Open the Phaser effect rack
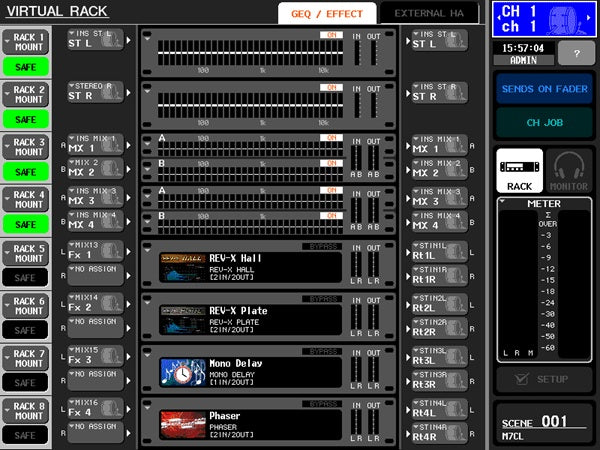This screenshot has height=450, width=600. 268,422
